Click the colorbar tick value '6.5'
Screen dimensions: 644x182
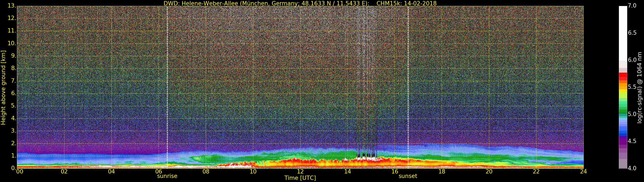632,33
